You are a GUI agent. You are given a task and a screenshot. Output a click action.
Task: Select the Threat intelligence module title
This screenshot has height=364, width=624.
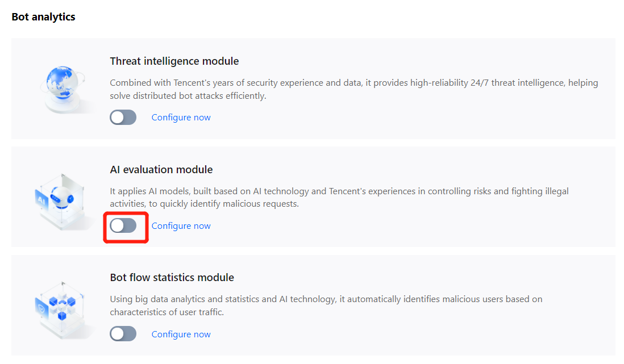tap(174, 61)
